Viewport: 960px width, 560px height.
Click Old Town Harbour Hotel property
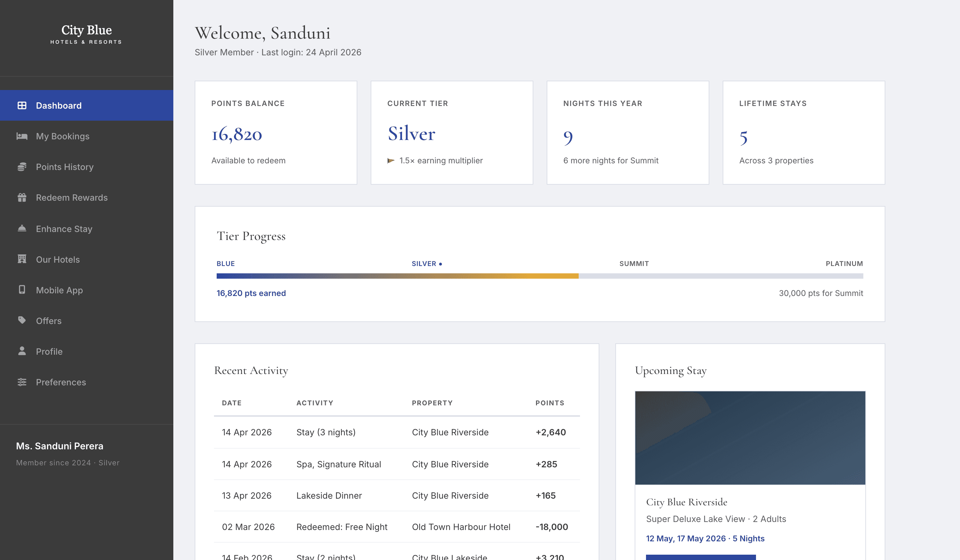click(x=461, y=527)
